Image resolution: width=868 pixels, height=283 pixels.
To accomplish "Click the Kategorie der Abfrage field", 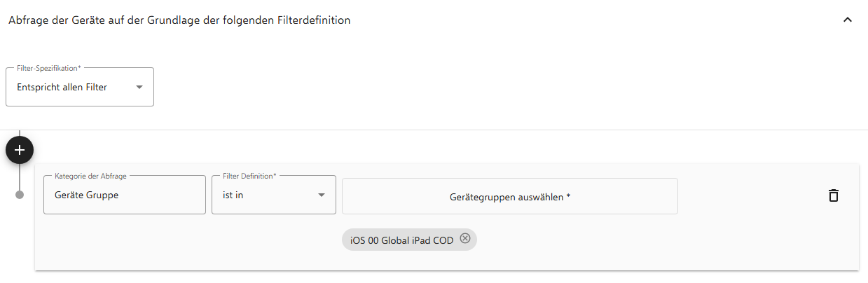I will click(x=125, y=195).
